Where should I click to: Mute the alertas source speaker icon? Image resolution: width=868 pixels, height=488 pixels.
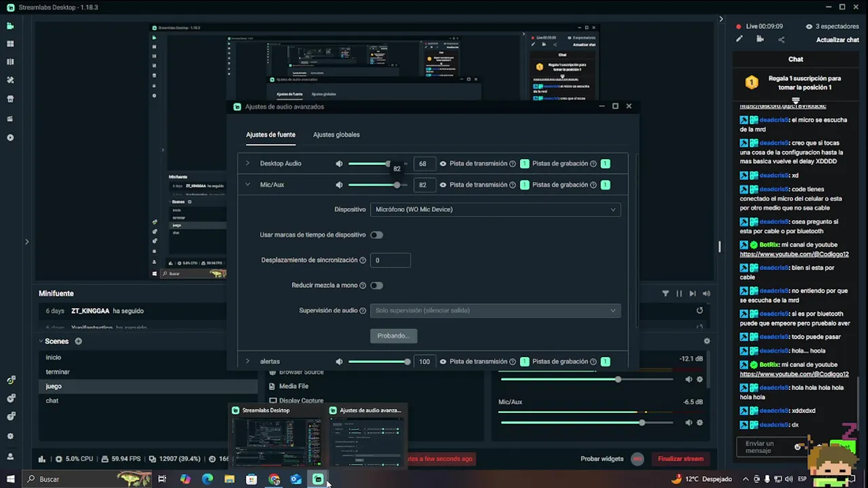tap(339, 362)
